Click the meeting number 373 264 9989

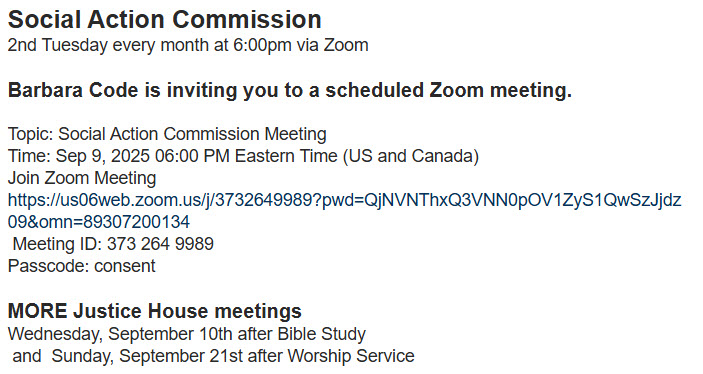160,244
